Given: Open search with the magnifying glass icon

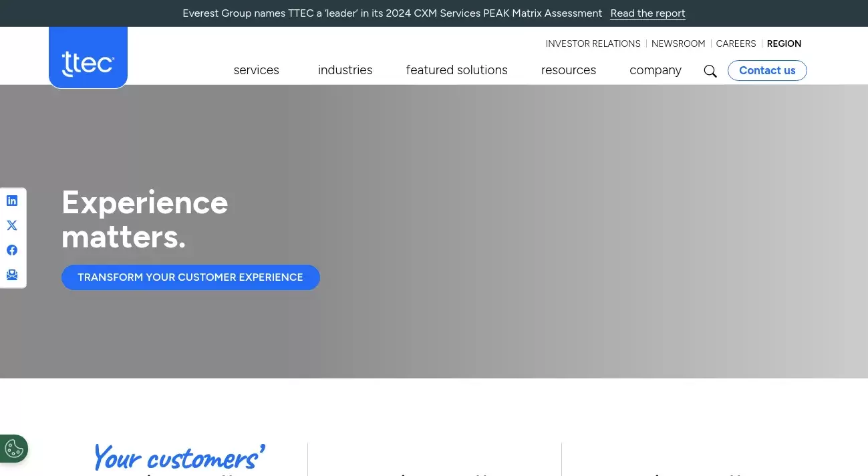Looking at the screenshot, I should pos(710,71).
